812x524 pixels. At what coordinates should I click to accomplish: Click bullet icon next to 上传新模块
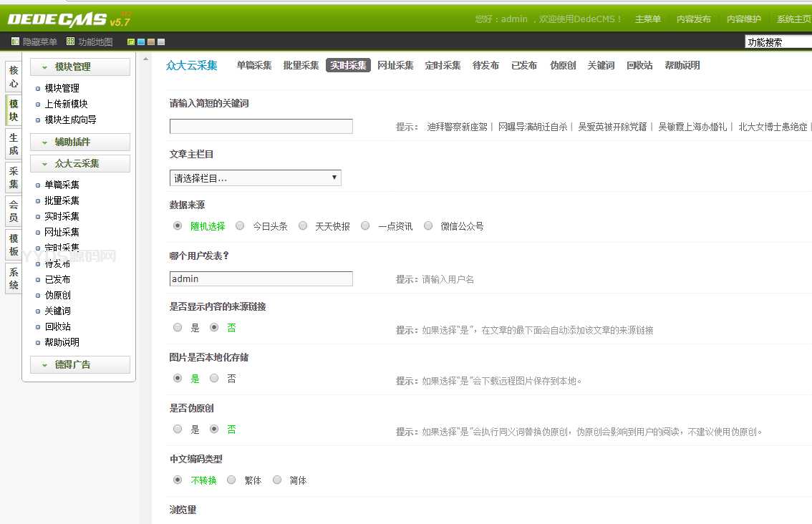pyautogui.click(x=39, y=105)
